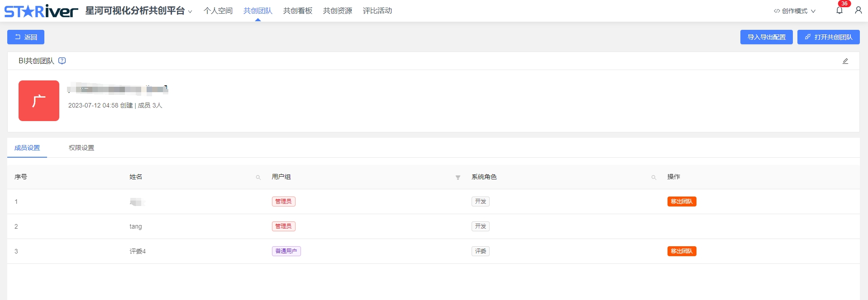Switch to the 权限设置 tab
The height and width of the screenshot is (300, 868).
[x=81, y=148]
